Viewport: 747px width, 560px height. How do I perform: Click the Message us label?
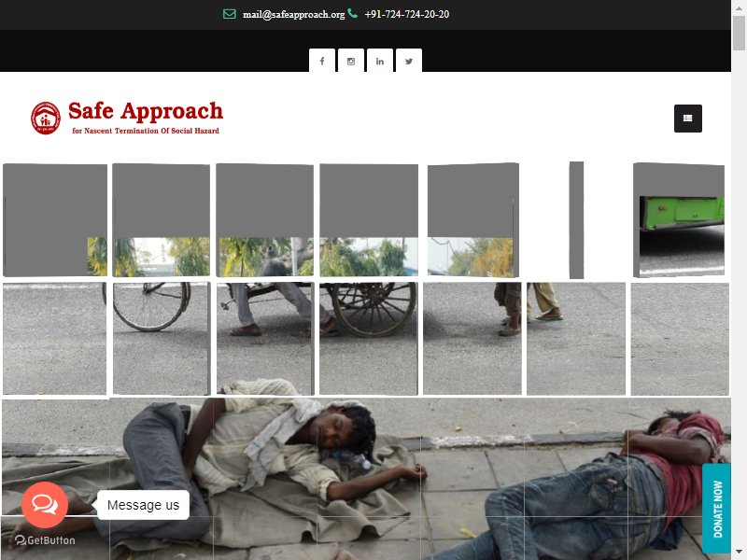coord(144,505)
